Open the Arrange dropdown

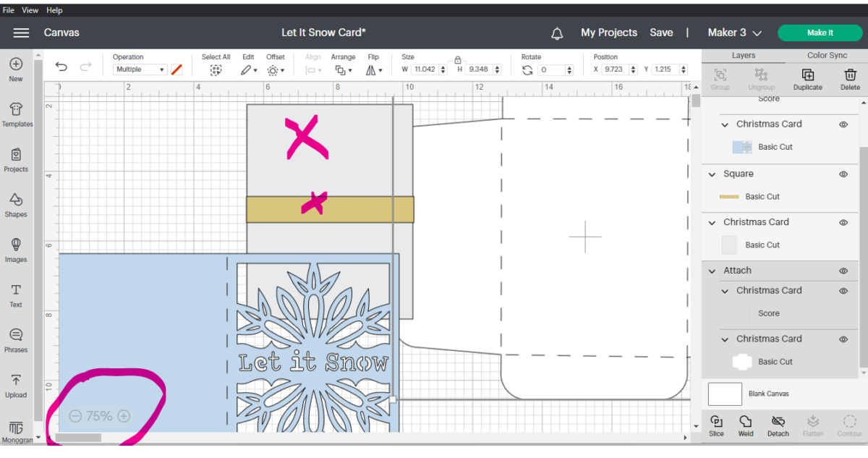[x=343, y=70]
